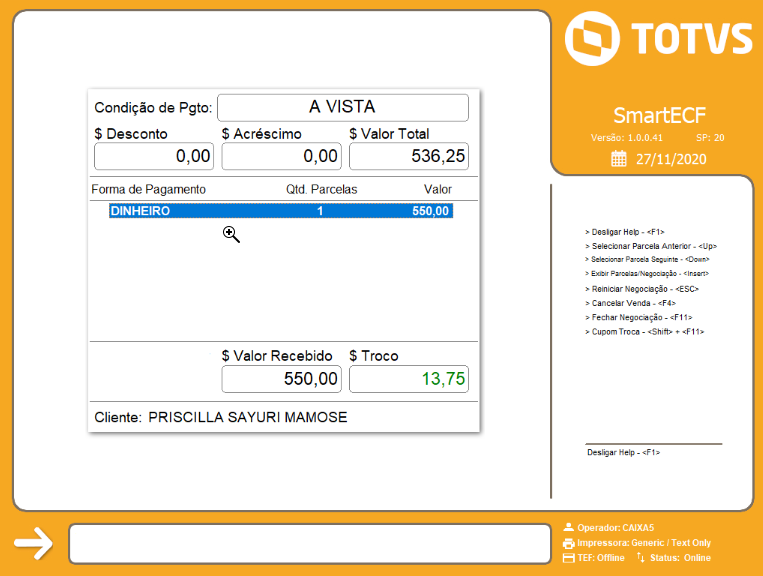Click the 550,00 value in DINHEIRO row

pyautogui.click(x=430, y=211)
